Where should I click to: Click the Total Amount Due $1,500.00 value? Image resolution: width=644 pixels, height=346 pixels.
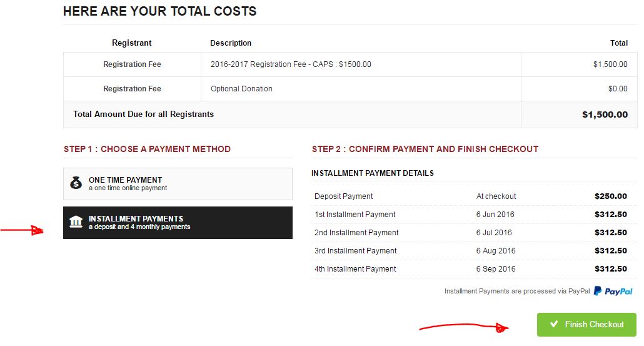605,114
